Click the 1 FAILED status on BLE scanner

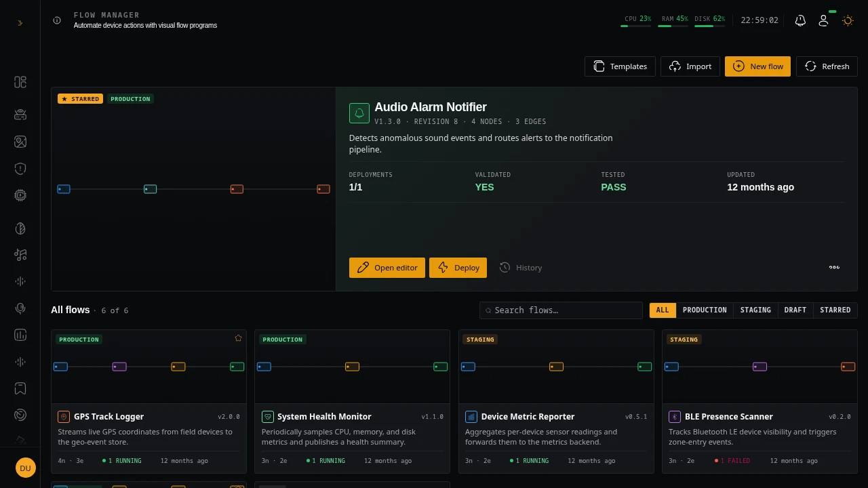732,461
